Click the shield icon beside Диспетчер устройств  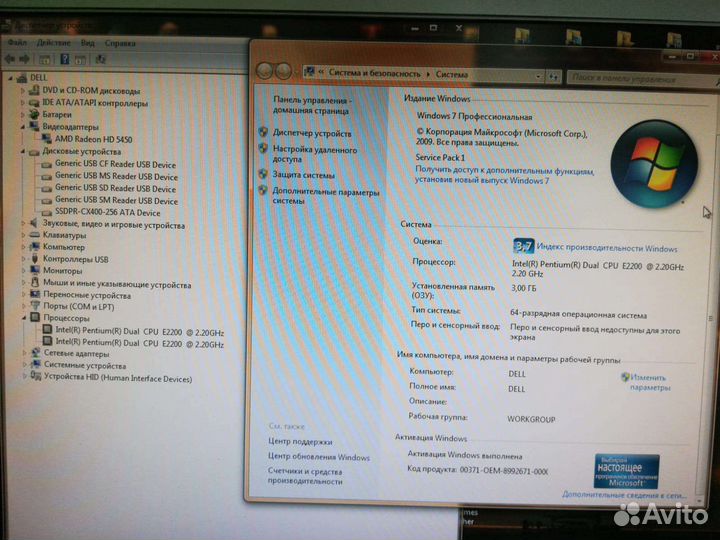point(263,132)
